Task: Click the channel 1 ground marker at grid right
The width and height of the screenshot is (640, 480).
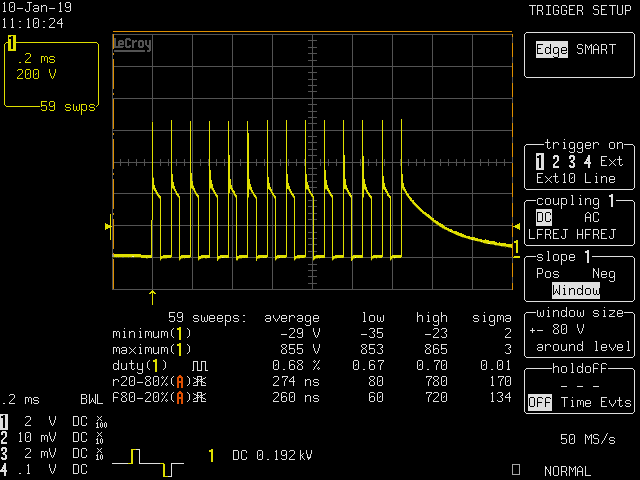Action: pyautogui.click(x=516, y=247)
